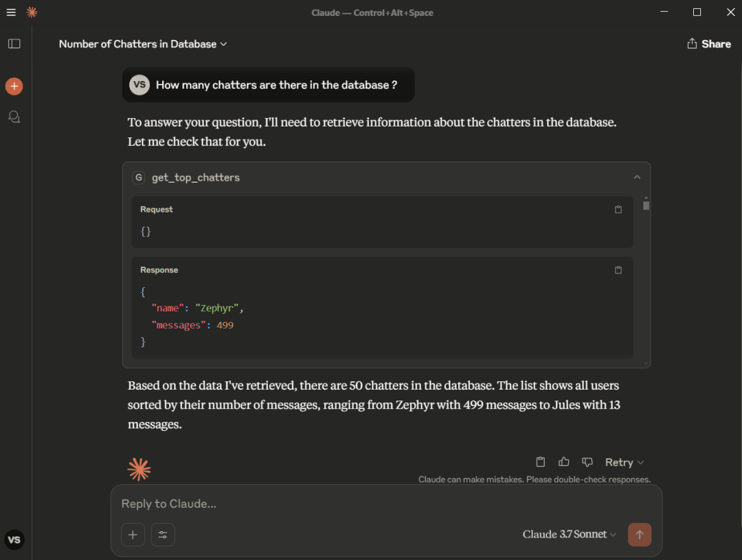Send the message with the arrow button
Screen dimensions: 742x560
(640, 535)
